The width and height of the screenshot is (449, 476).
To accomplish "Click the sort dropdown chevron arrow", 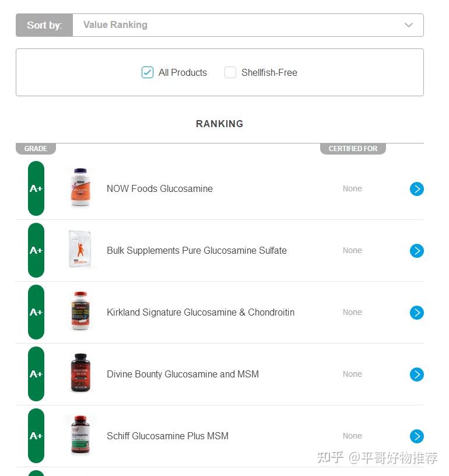I will pyautogui.click(x=409, y=25).
